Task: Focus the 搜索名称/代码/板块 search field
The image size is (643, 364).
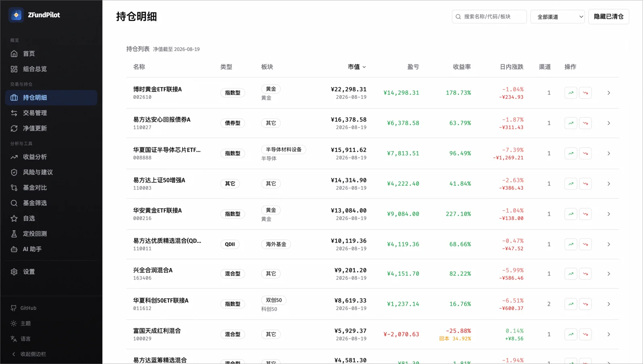Action: click(489, 16)
